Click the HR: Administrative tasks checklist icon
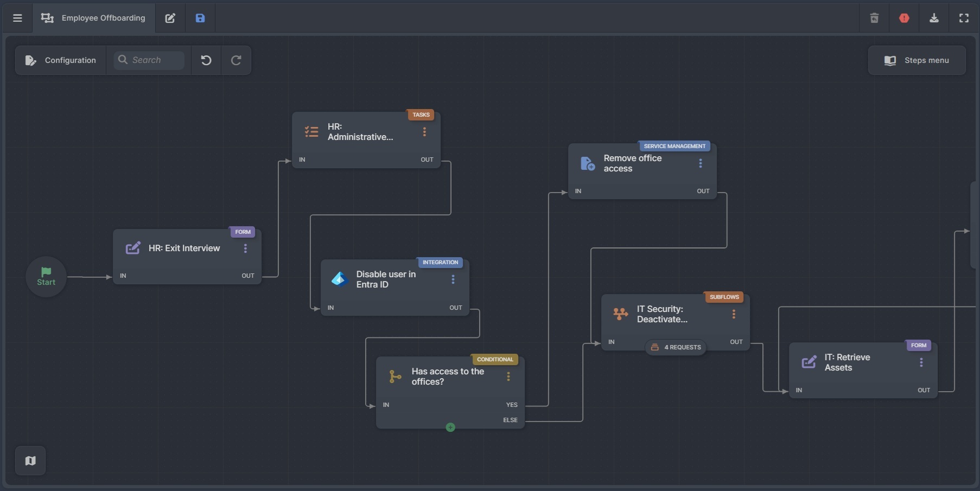 tap(311, 131)
